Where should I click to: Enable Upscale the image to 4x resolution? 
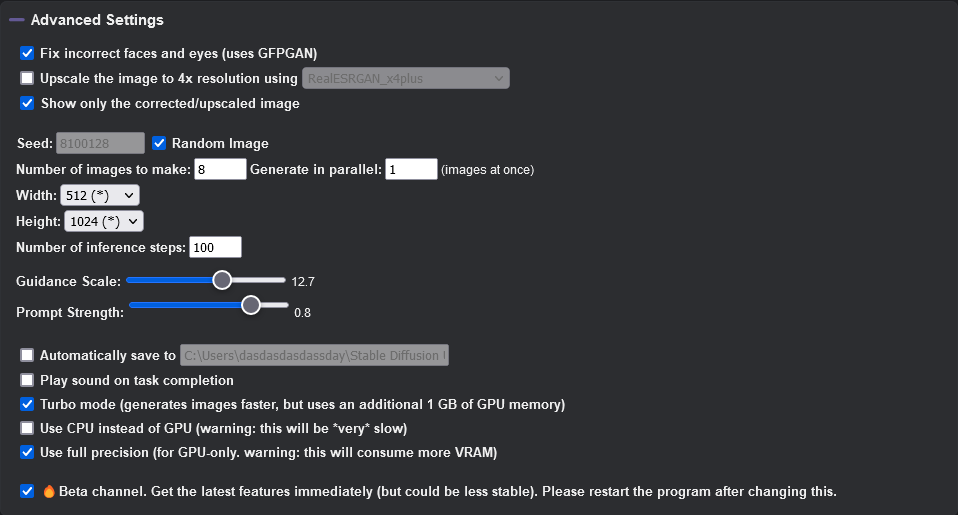pyautogui.click(x=27, y=78)
